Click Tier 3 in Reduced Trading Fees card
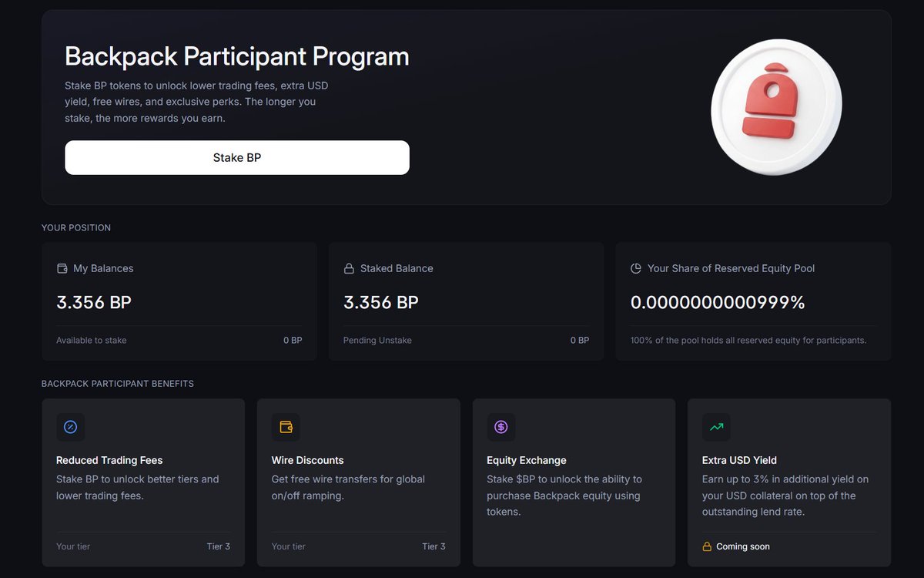 click(219, 546)
